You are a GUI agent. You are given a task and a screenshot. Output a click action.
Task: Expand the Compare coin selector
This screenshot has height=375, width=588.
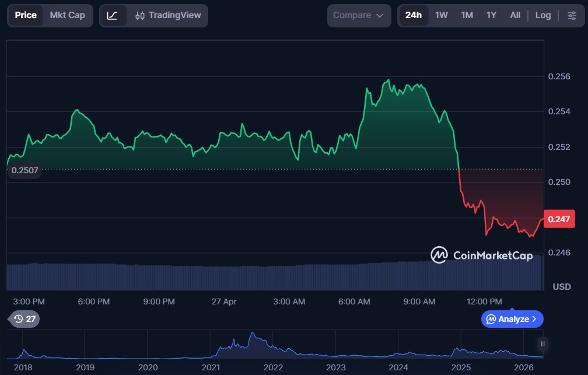[x=359, y=16]
